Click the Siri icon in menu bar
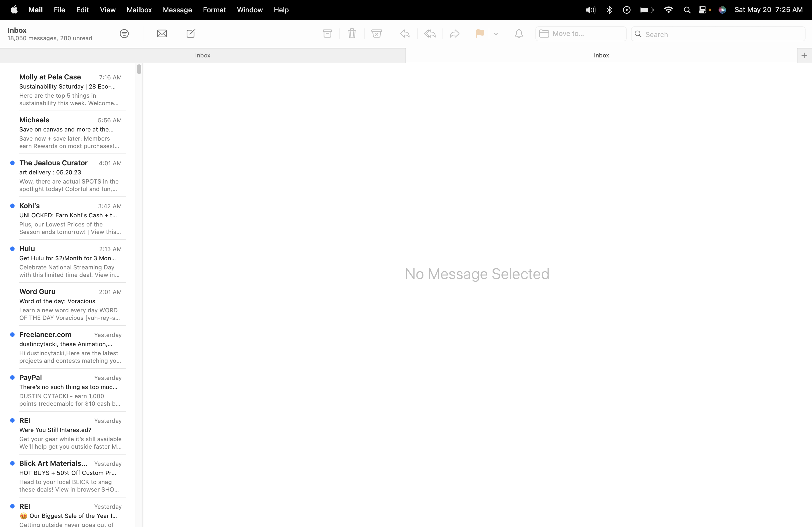 pyautogui.click(x=722, y=10)
